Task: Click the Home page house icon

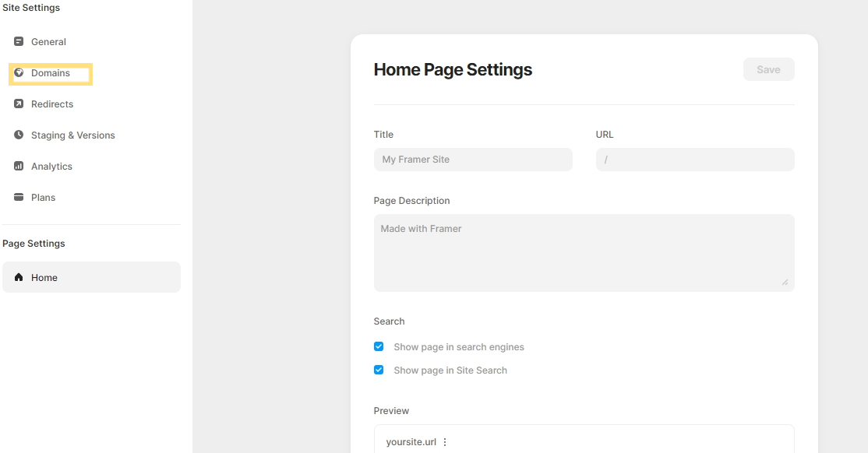Action: click(19, 277)
